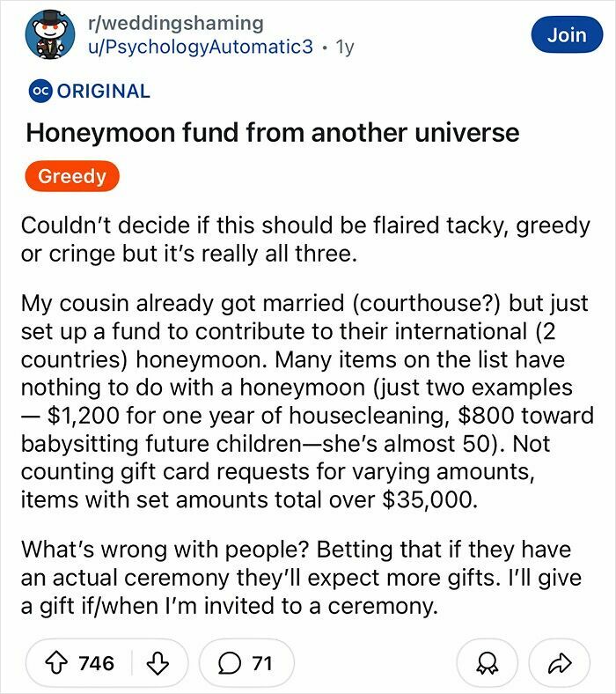Join the subreddit with Join button

(x=567, y=34)
